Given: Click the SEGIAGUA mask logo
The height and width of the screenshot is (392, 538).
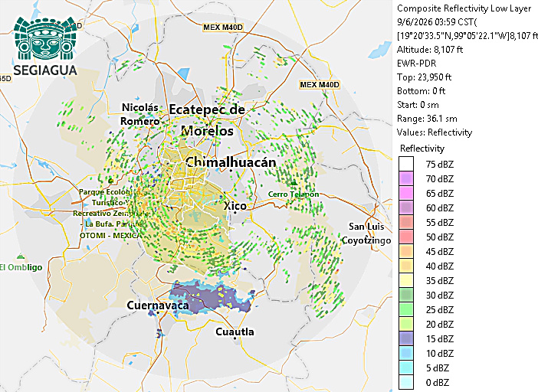Looking at the screenshot, I should click(45, 38).
